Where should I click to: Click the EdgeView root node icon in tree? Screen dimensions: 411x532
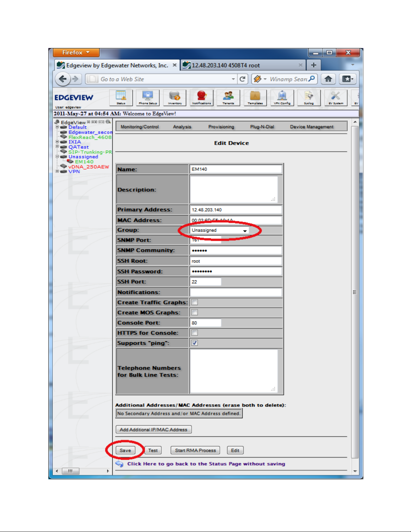(x=57, y=122)
